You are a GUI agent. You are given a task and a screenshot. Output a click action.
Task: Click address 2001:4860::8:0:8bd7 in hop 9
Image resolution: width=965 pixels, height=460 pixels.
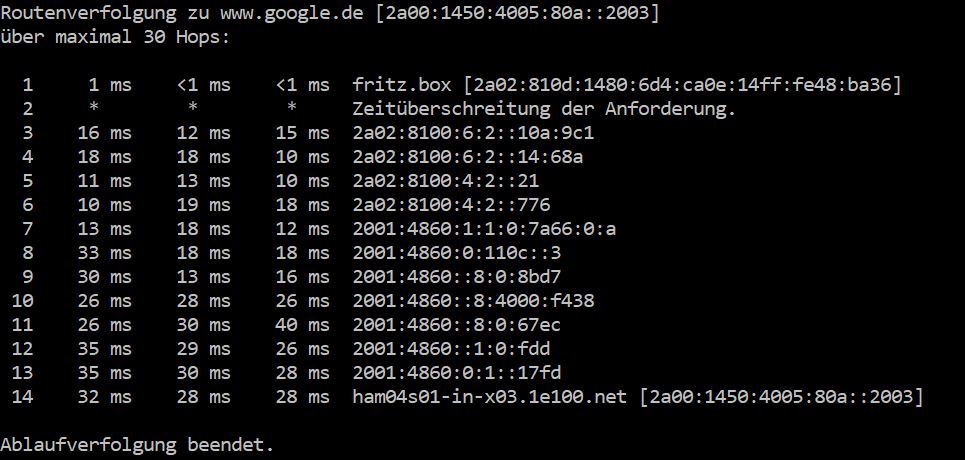point(457,277)
